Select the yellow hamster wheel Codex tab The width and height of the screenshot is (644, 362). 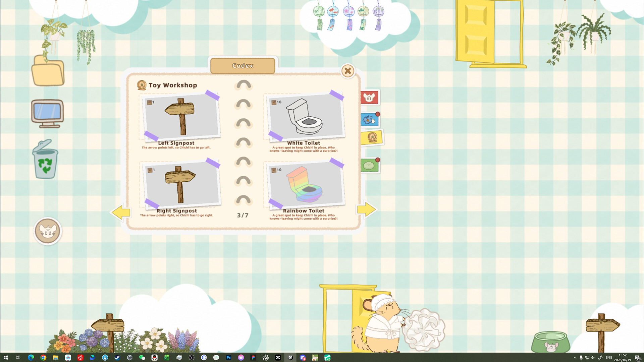coord(372,137)
